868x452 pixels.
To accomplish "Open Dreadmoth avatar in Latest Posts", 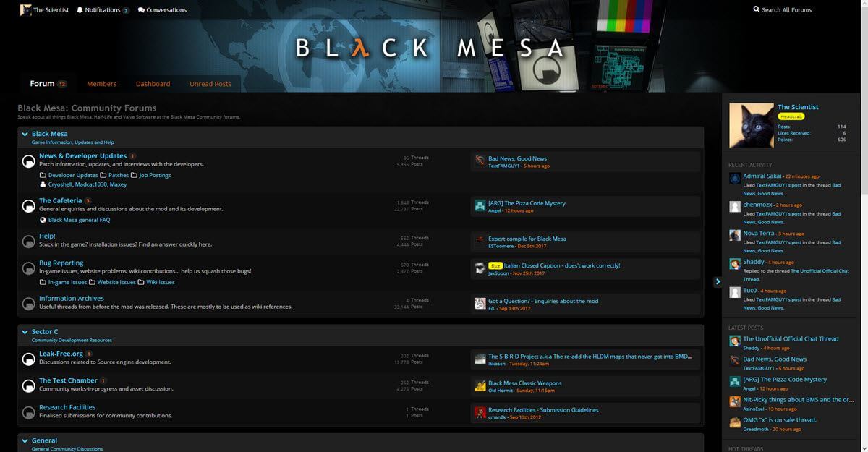I will 735,422.
